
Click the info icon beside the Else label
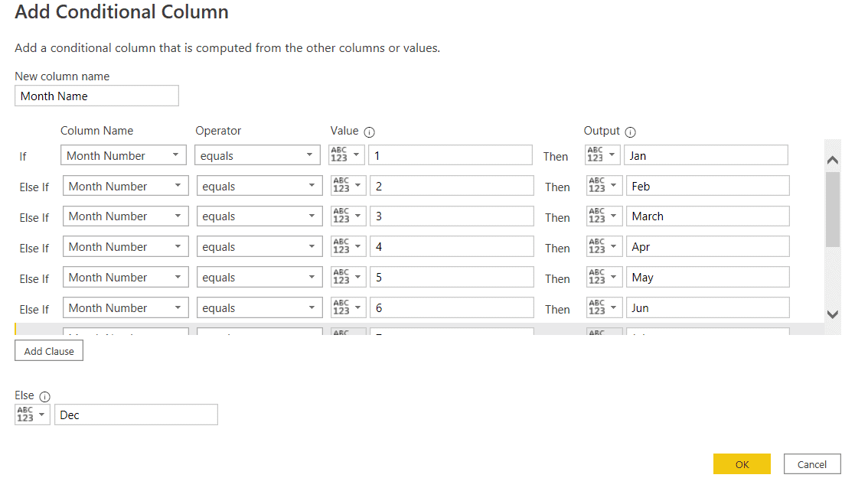[x=44, y=395]
